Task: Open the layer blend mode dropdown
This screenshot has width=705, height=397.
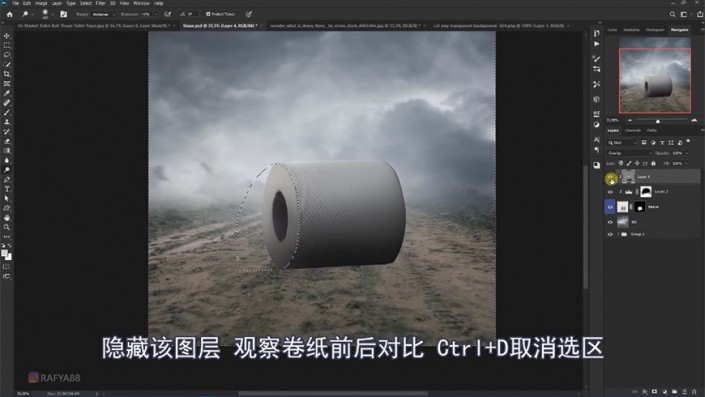Action: coord(629,153)
